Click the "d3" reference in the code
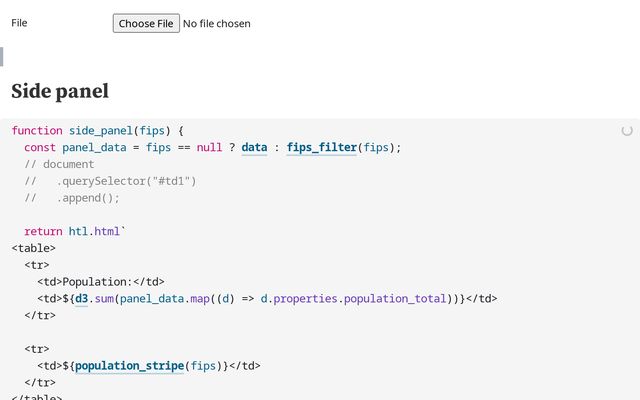Screen dimensions: 640x400 81,298
